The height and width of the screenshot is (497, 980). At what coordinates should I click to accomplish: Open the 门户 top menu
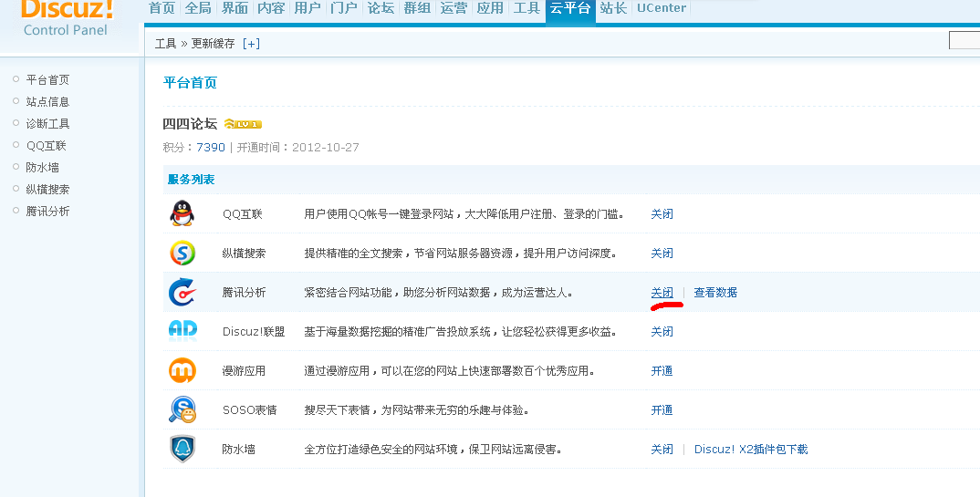click(344, 8)
